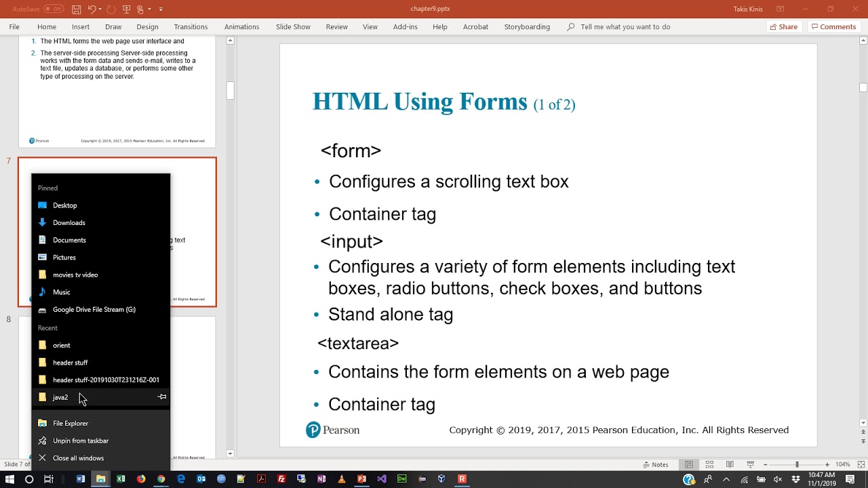This screenshot has width=868, height=488.
Task: Open the Undo history dropdown arrow
Action: pos(100,9)
